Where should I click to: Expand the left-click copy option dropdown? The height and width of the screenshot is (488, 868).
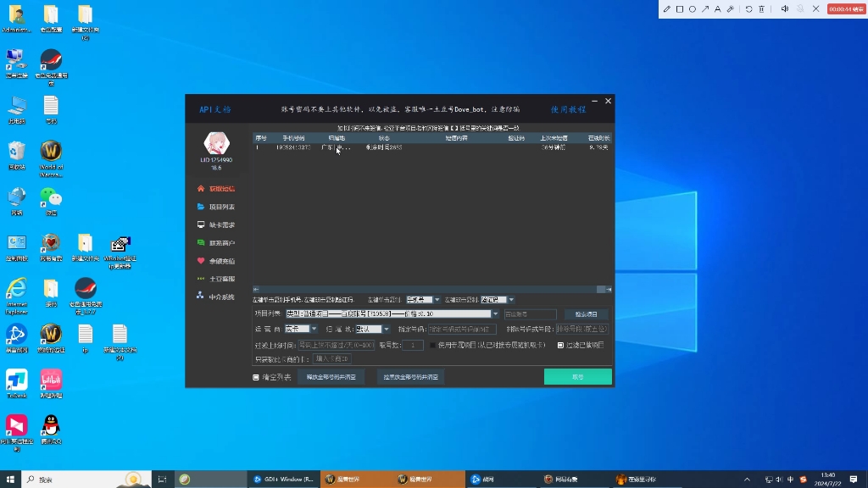[x=437, y=300]
